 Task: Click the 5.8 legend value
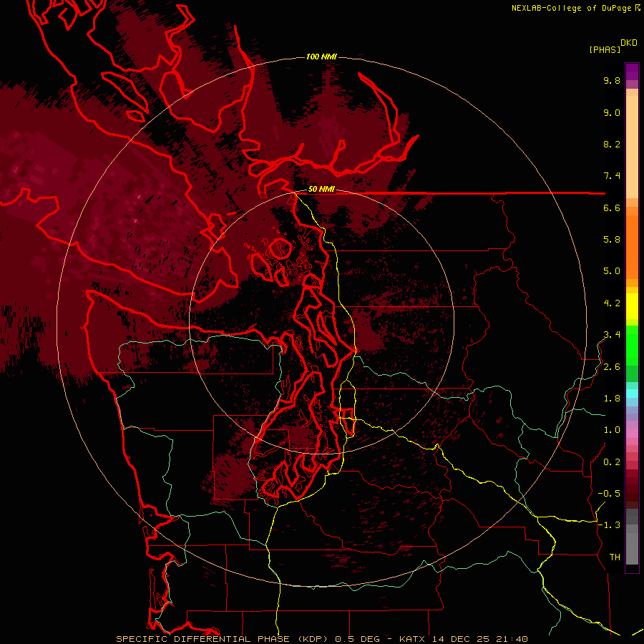click(612, 240)
